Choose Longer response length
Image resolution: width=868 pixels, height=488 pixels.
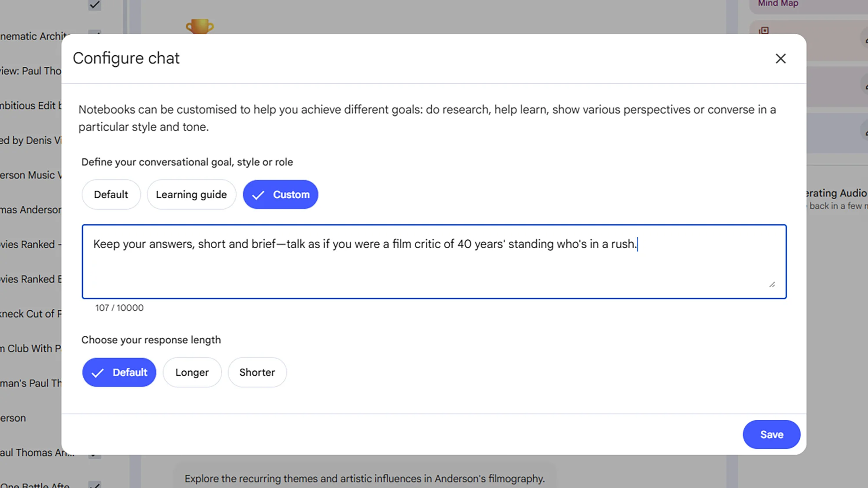click(192, 372)
